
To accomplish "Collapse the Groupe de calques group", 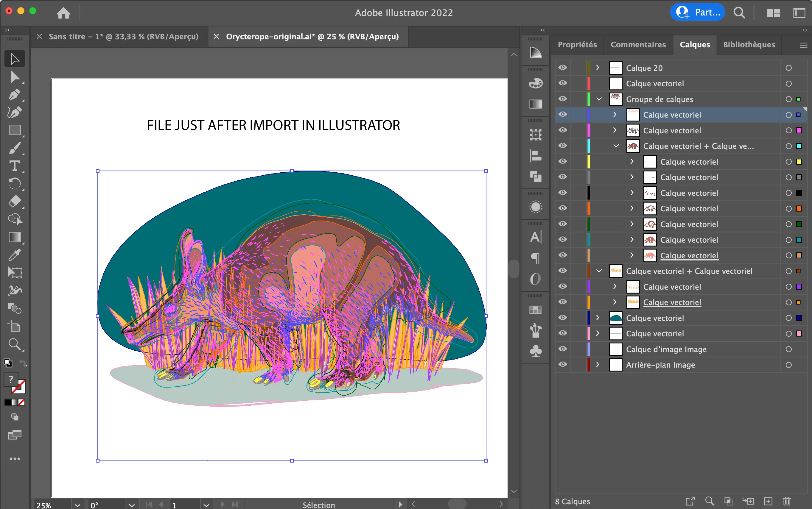I will pyautogui.click(x=599, y=99).
